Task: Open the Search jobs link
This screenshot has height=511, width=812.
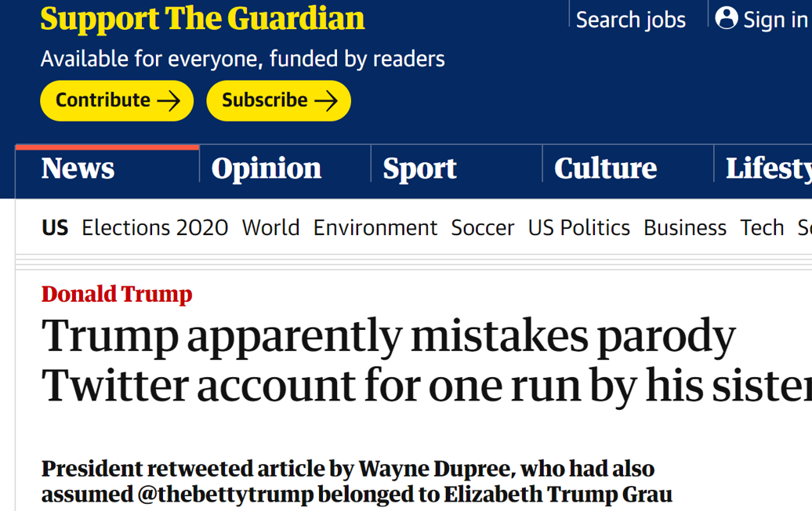Action: click(x=630, y=20)
